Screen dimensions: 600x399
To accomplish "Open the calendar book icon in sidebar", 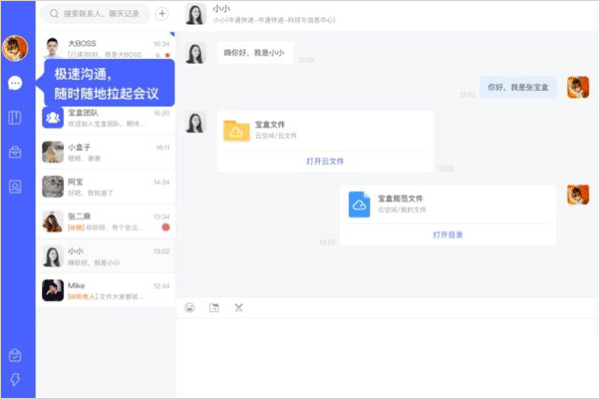I will [x=15, y=118].
